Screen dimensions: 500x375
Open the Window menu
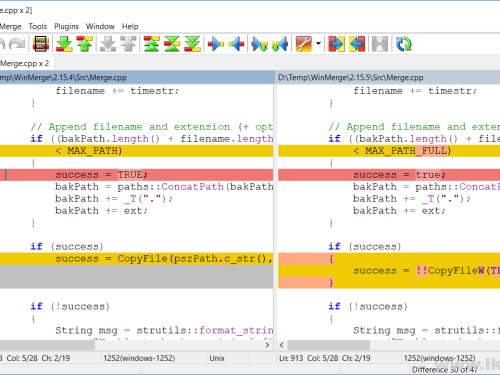(100, 26)
